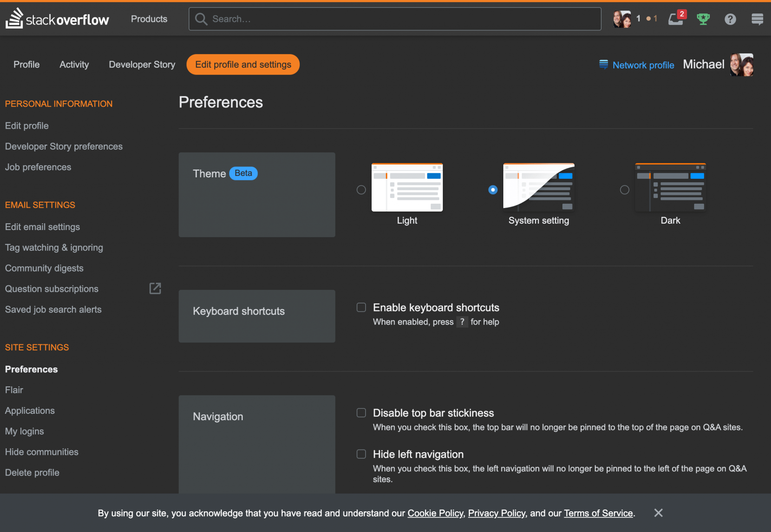Click Michael's profile avatar in top bar
771x532 pixels.
point(622,18)
